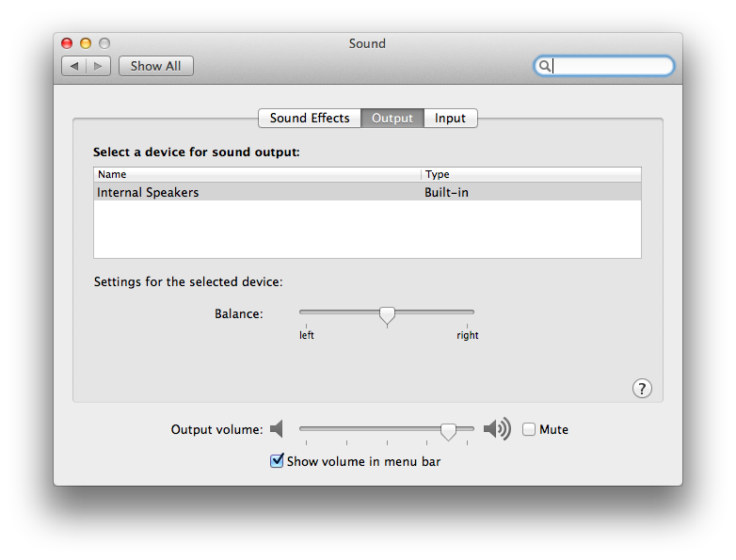Click the loud volume speaker icon
Image resolution: width=736 pixels, height=560 pixels.
(497, 428)
